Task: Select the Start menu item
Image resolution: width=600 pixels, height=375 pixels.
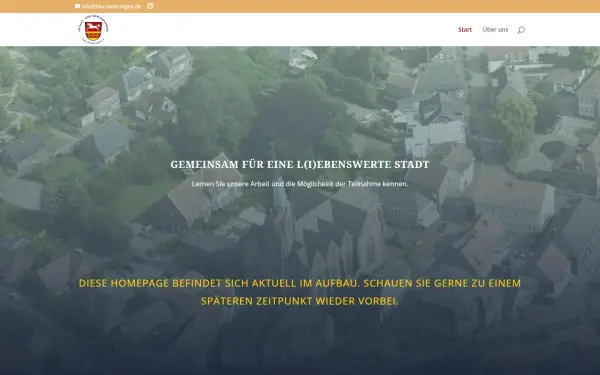Action: pos(465,29)
